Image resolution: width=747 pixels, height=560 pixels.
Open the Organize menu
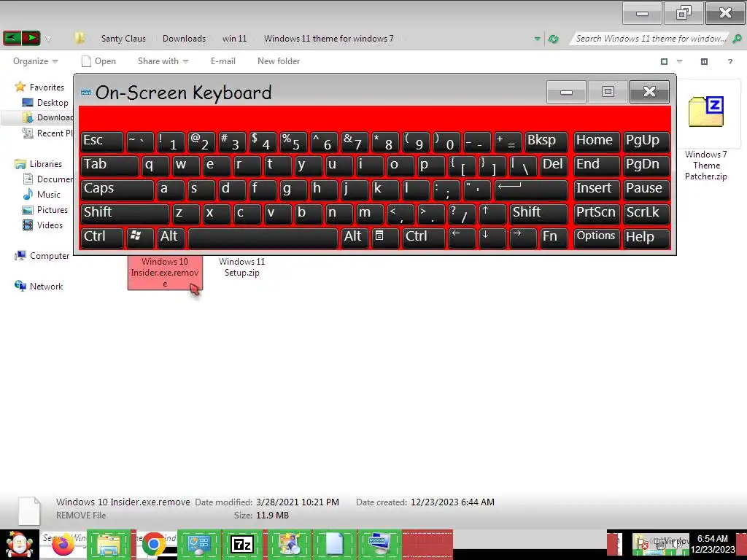(35, 61)
